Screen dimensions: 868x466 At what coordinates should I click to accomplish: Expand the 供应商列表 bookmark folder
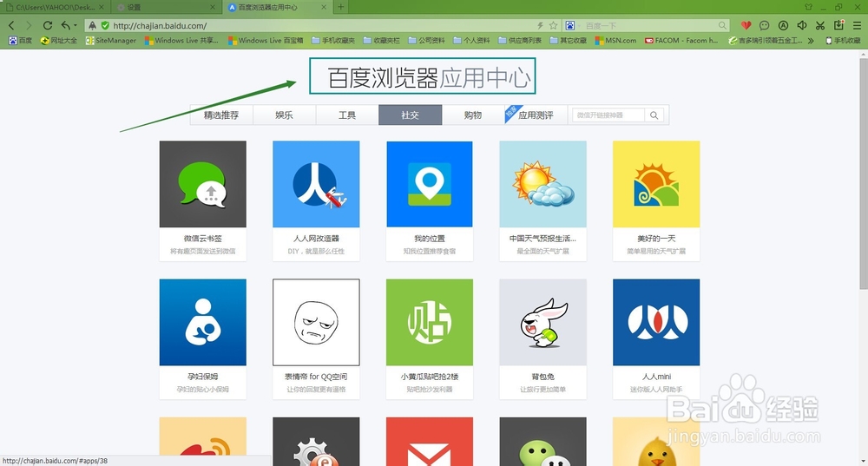coord(520,41)
